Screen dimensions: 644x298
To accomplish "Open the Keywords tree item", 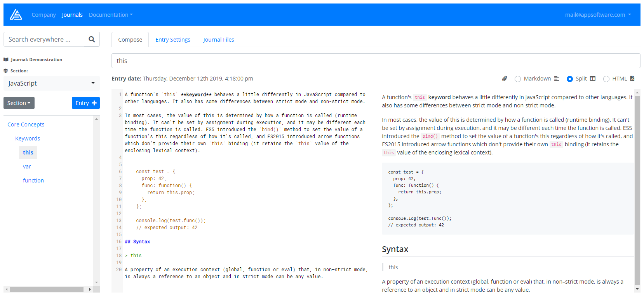I will click(x=28, y=138).
